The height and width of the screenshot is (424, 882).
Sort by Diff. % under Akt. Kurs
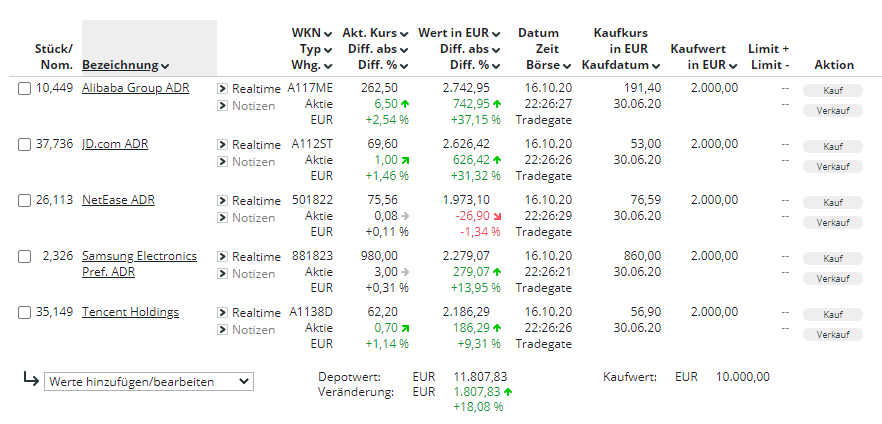click(383, 65)
